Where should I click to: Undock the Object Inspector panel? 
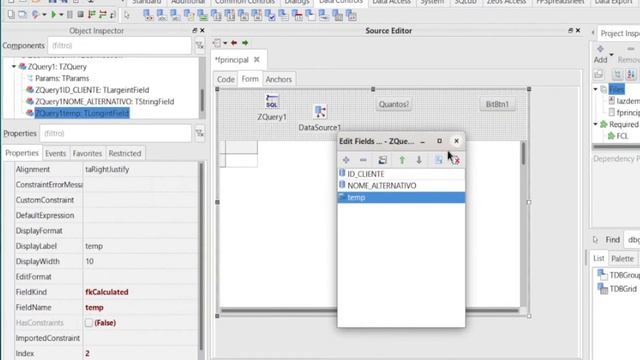click(194, 31)
